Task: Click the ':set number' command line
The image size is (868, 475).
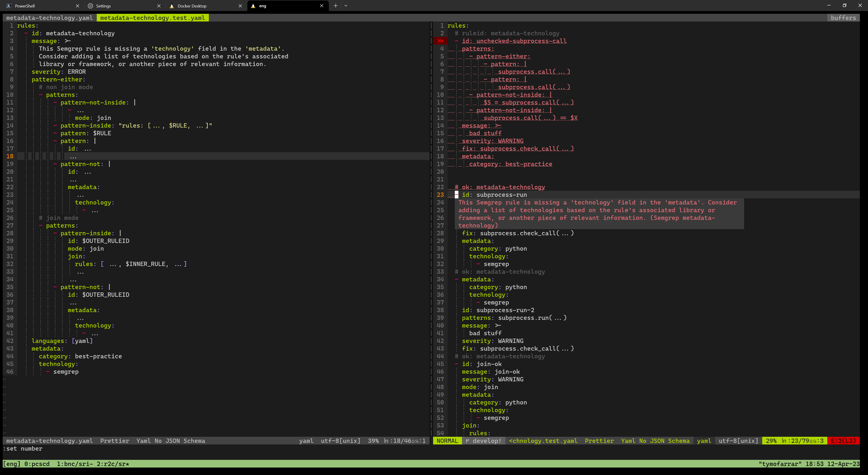Action: pyautogui.click(x=23, y=448)
